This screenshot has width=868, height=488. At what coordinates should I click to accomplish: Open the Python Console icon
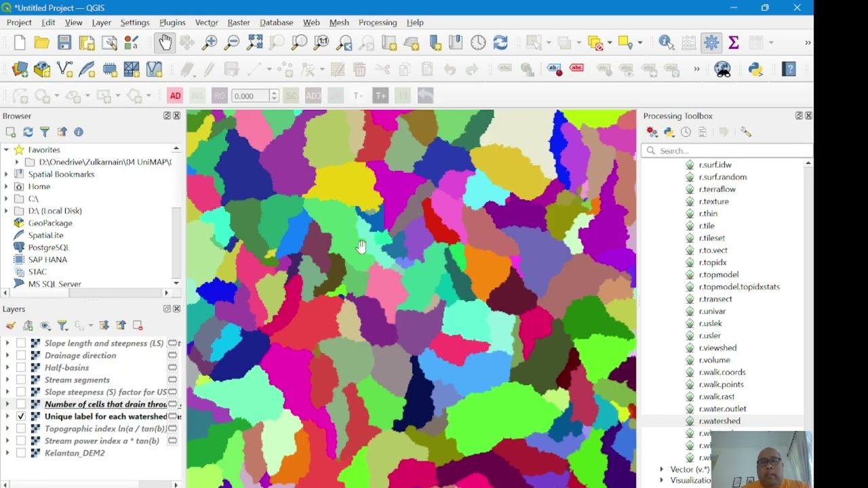(x=755, y=69)
